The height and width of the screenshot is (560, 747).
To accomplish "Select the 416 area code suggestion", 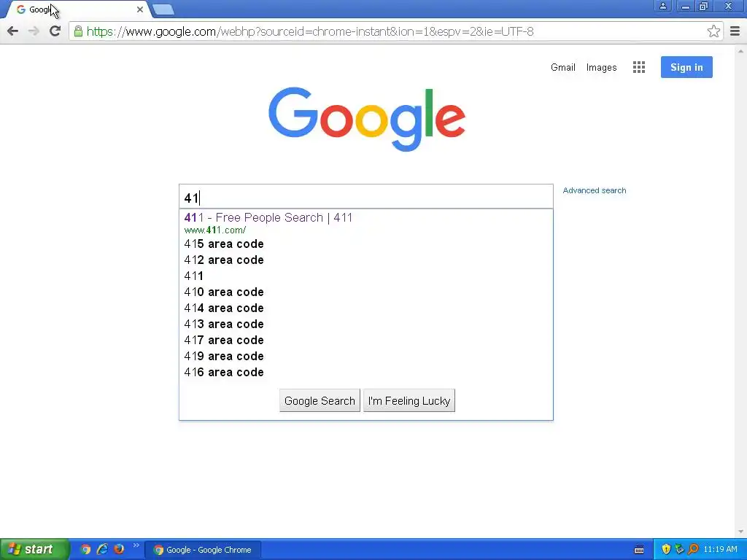I will (x=366, y=373).
